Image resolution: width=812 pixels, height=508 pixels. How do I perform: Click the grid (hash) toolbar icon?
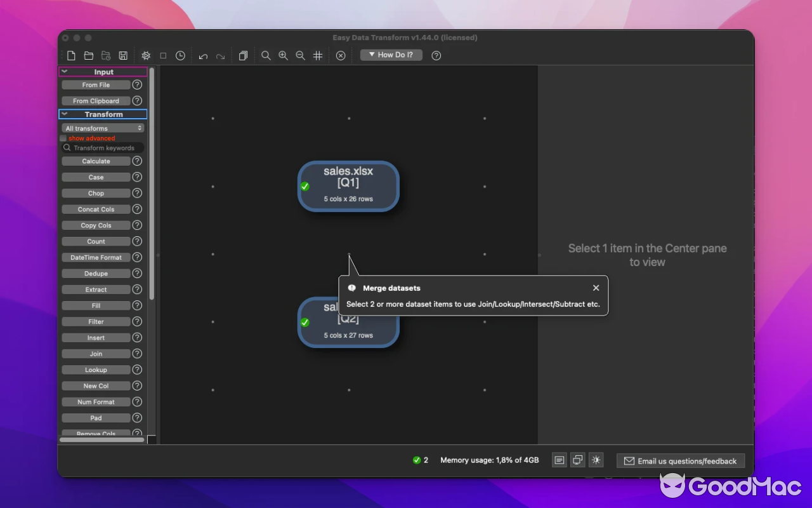318,56
